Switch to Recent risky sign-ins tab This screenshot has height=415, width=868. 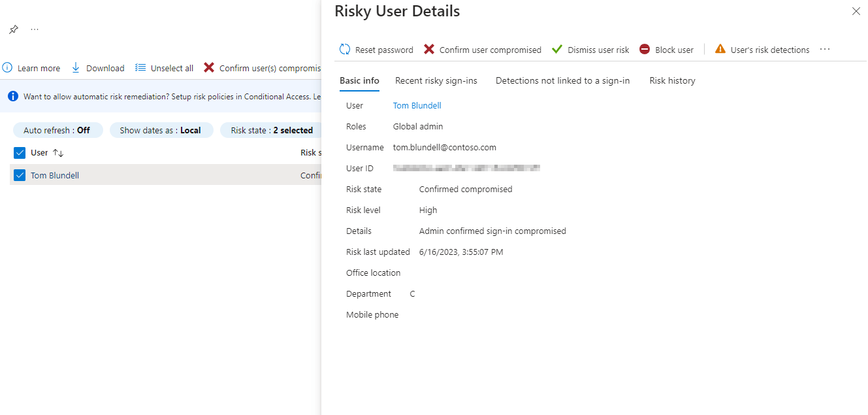point(436,80)
